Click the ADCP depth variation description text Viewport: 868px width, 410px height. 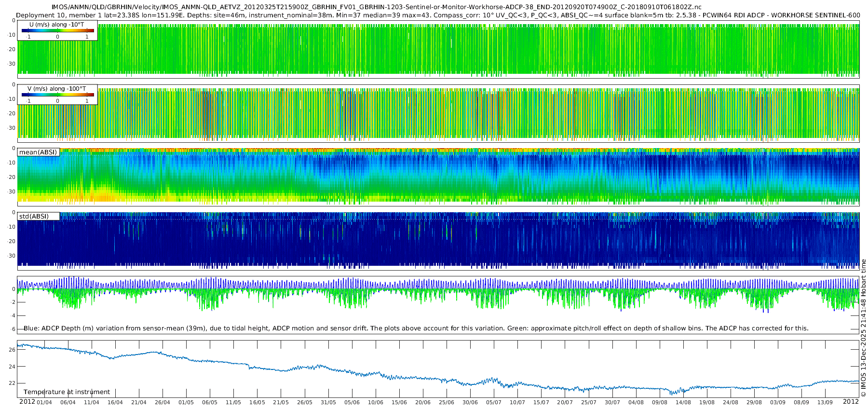416,328
